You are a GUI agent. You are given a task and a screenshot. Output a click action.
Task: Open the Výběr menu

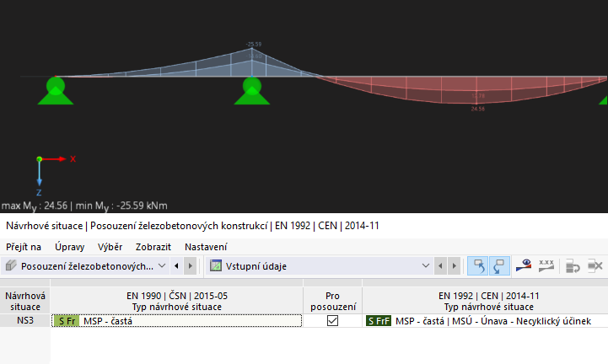pos(110,247)
